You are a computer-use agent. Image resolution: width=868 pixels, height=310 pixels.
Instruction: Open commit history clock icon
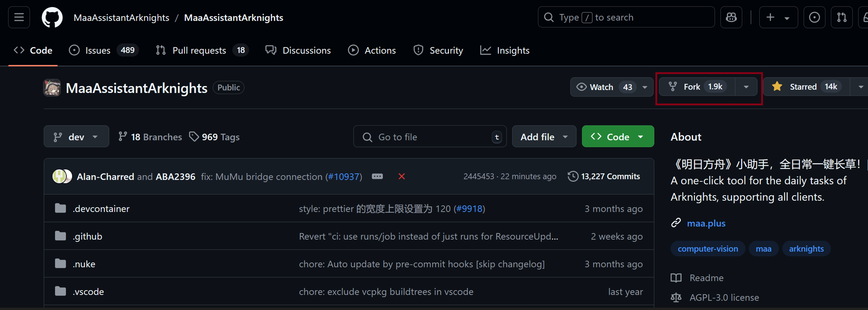coord(573,176)
